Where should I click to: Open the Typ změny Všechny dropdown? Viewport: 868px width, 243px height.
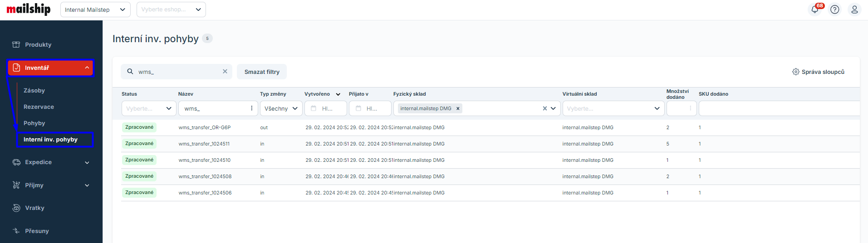[x=281, y=108]
